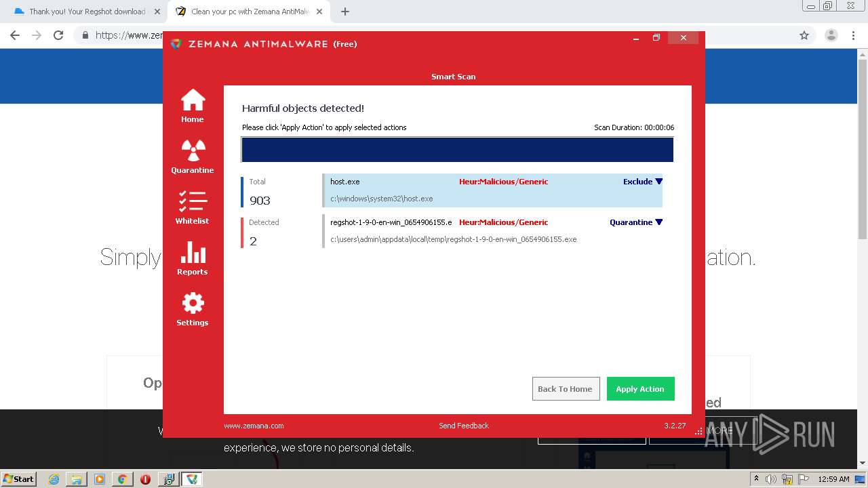Click the Smart Scan title
The height and width of the screenshot is (488, 868).
(x=453, y=77)
